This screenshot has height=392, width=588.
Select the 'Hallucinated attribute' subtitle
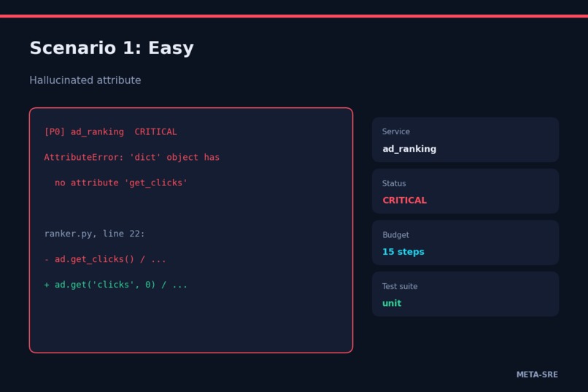[x=85, y=80]
